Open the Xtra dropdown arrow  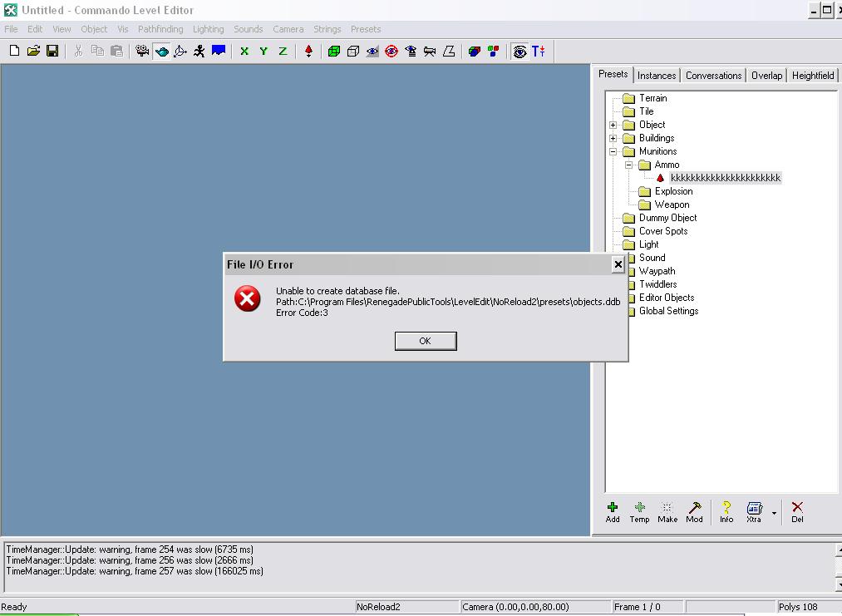774,513
